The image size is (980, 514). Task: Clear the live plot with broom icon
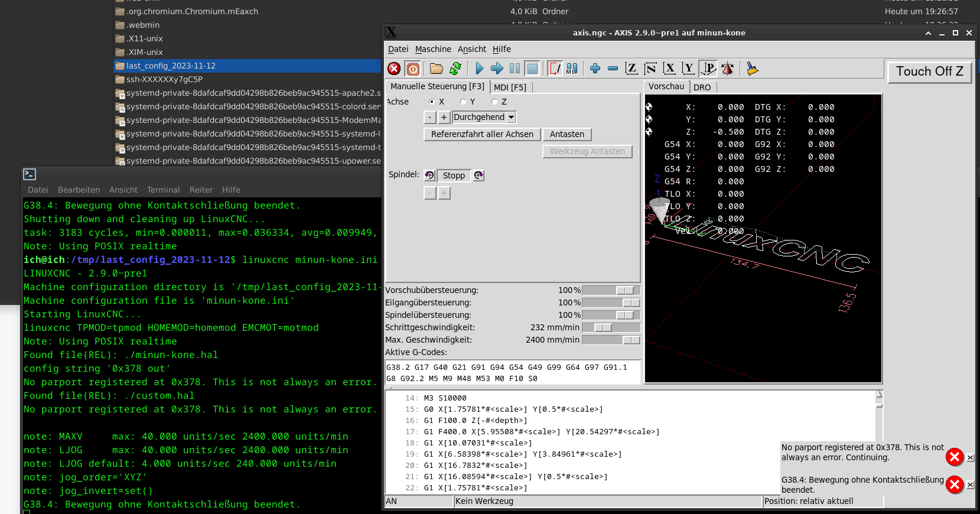[x=752, y=69]
